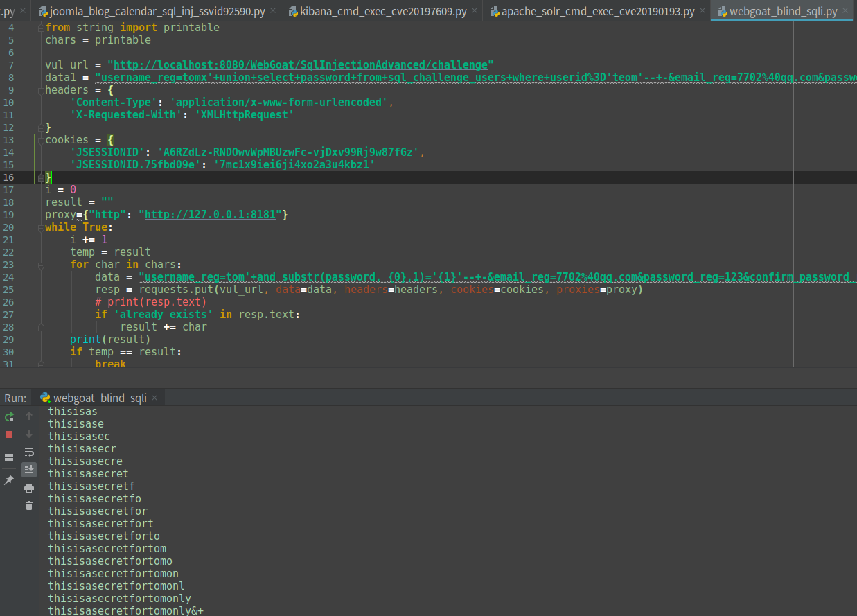Viewport: 857px width, 616px height.
Task: Click console output line 'thisisasecretfor'
Action: coord(98,511)
